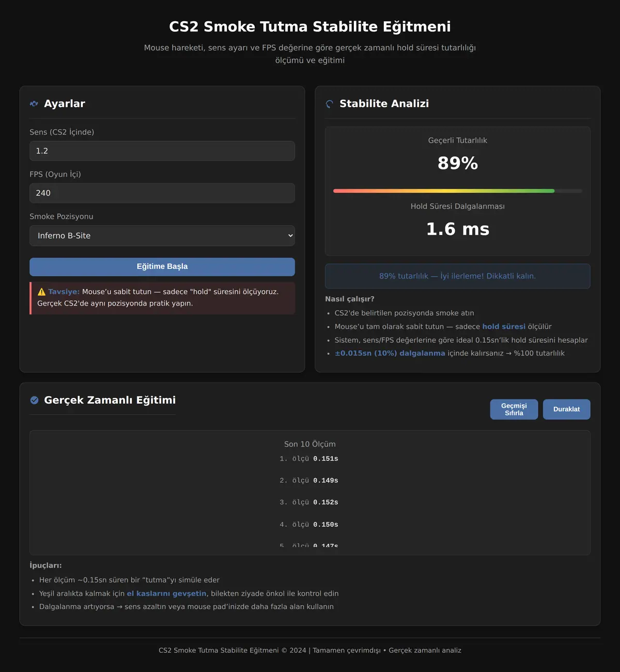Click the 'Hold Süresi Dalgalanması' label

458,206
